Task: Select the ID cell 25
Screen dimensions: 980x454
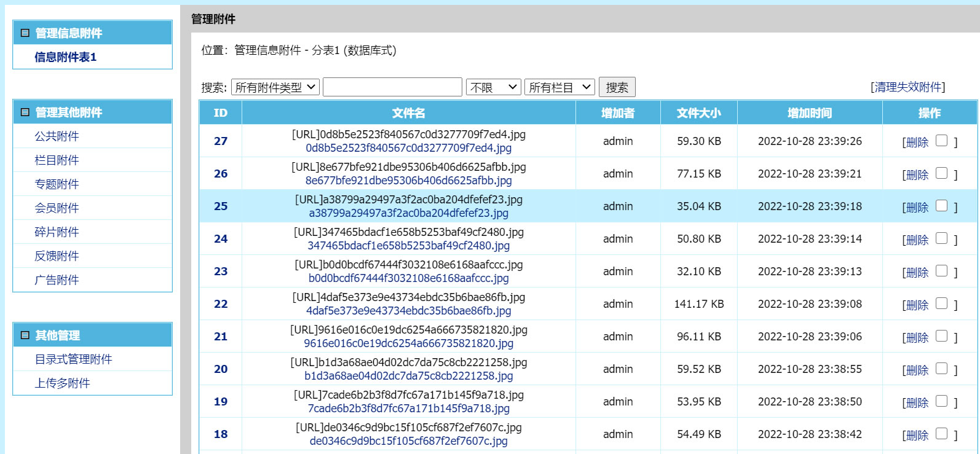Action: click(x=221, y=206)
